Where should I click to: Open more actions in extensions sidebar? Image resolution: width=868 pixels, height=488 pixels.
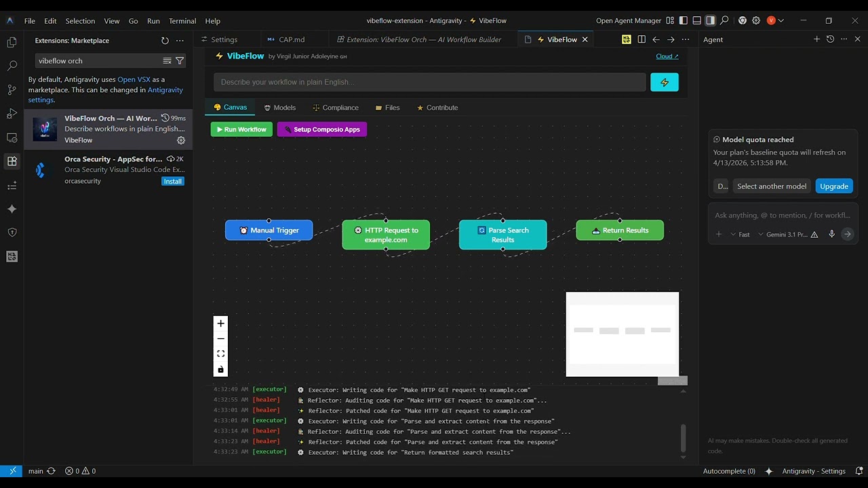click(180, 41)
